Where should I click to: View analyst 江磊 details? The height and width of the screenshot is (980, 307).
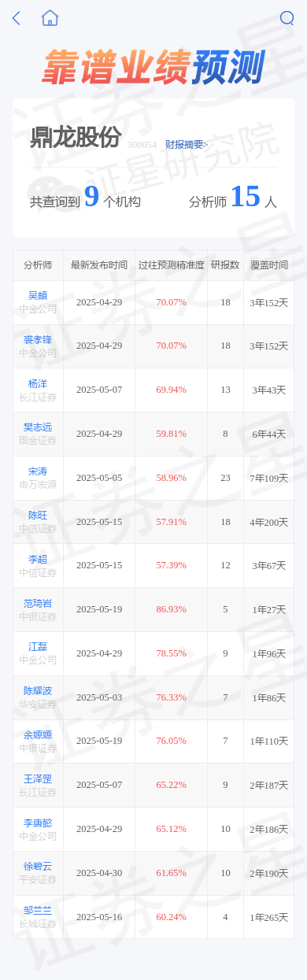tap(38, 647)
